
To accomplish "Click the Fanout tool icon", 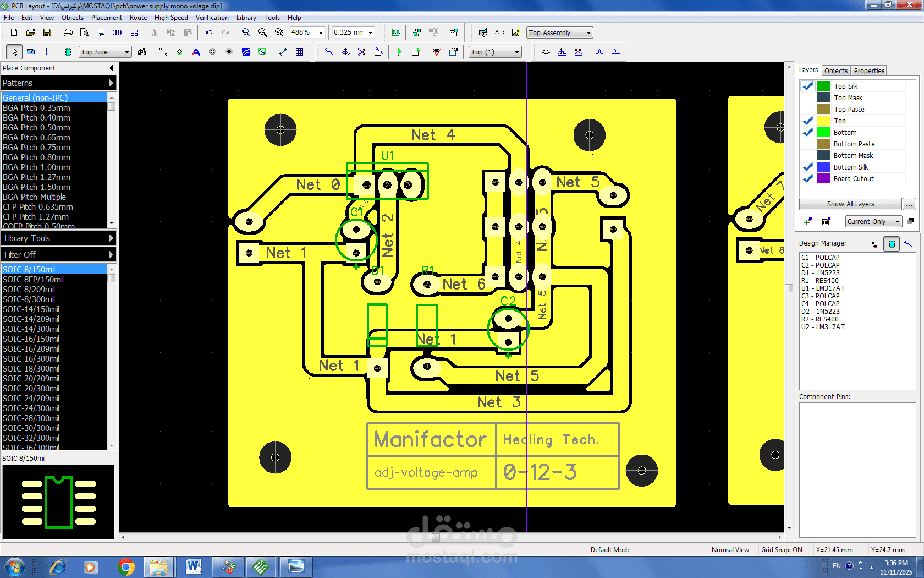I will (345, 52).
